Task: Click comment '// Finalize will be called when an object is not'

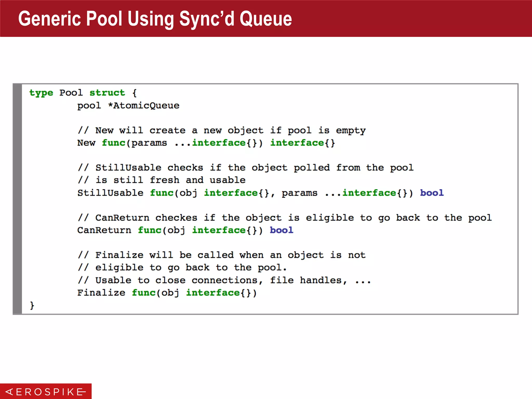Action: 222,255
